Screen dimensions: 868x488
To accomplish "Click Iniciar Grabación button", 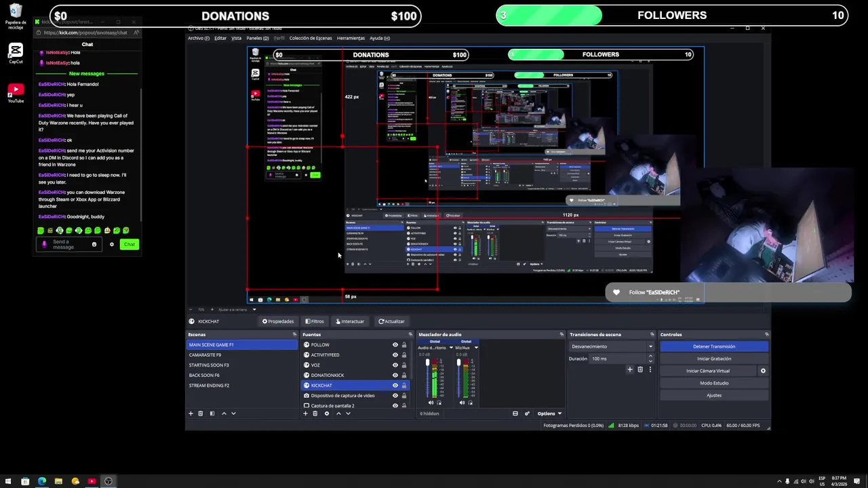I will tap(714, 359).
